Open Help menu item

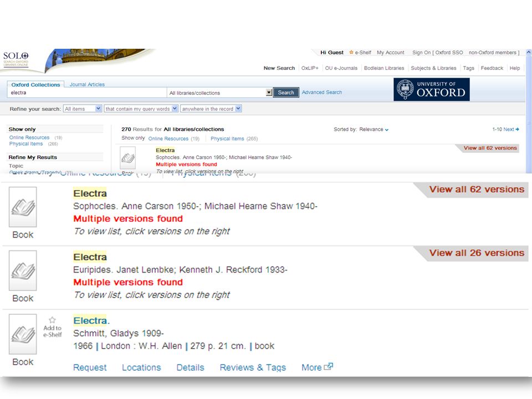pyautogui.click(x=515, y=68)
